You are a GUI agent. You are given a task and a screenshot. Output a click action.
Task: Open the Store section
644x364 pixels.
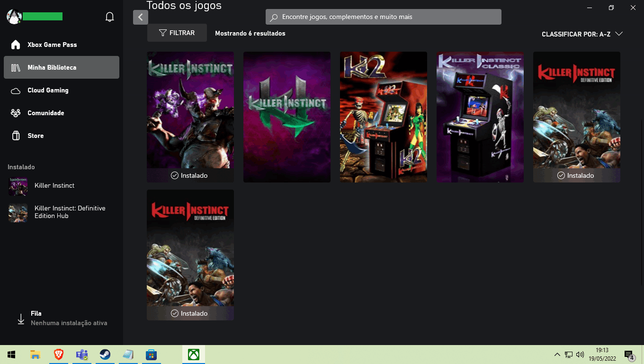[x=62, y=136]
